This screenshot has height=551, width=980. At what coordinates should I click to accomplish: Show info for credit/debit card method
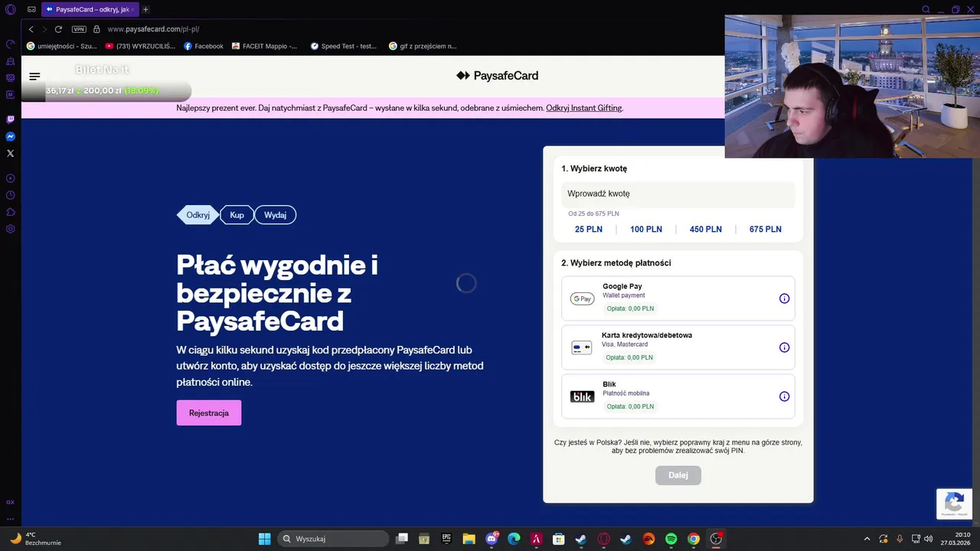coord(784,347)
